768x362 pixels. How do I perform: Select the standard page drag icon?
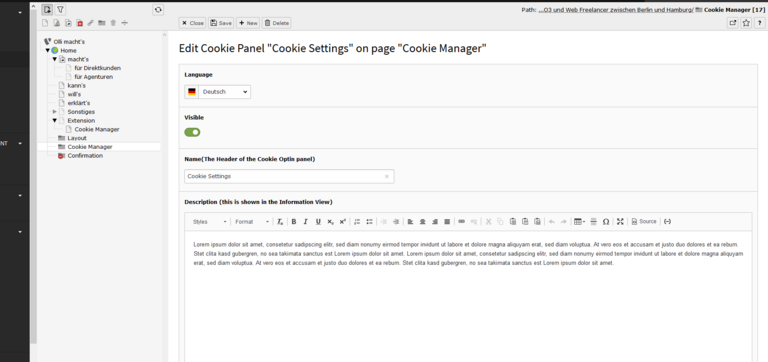[x=45, y=23]
